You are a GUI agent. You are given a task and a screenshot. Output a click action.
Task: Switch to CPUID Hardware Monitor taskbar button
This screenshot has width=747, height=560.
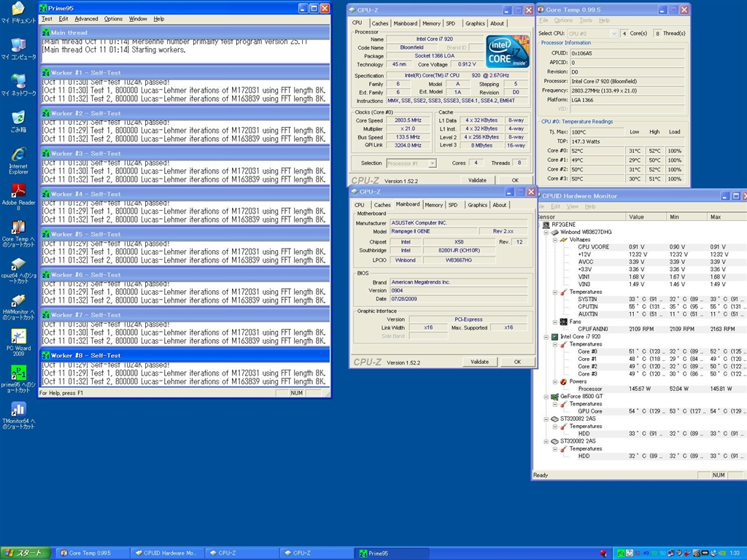click(167, 553)
